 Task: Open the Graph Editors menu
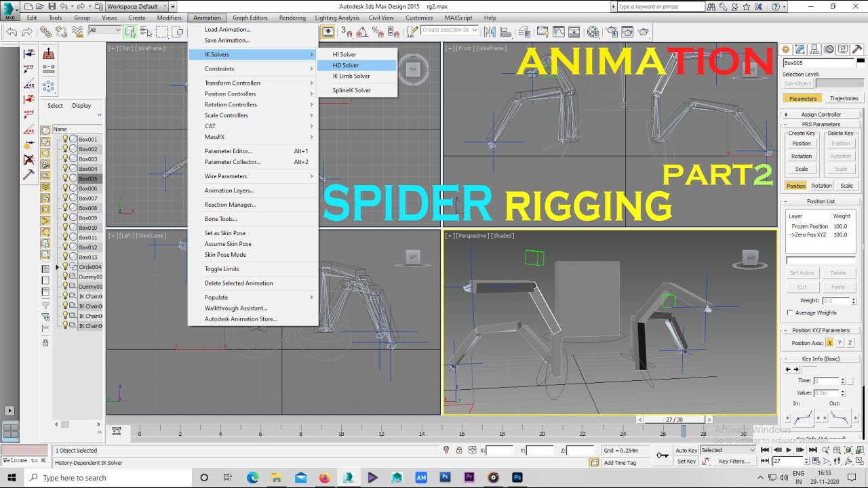[x=250, y=18]
